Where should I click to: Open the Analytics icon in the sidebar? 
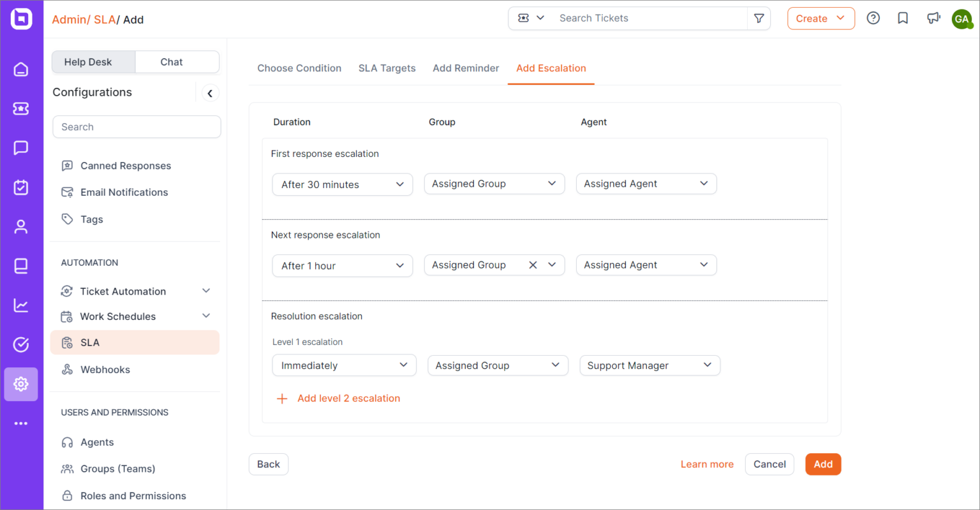click(x=21, y=305)
